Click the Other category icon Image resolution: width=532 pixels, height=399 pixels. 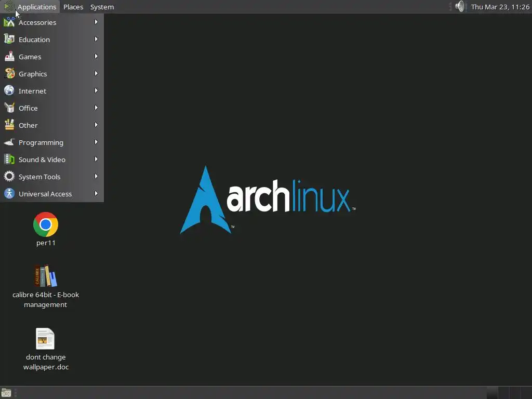click(x=9, y=125)
